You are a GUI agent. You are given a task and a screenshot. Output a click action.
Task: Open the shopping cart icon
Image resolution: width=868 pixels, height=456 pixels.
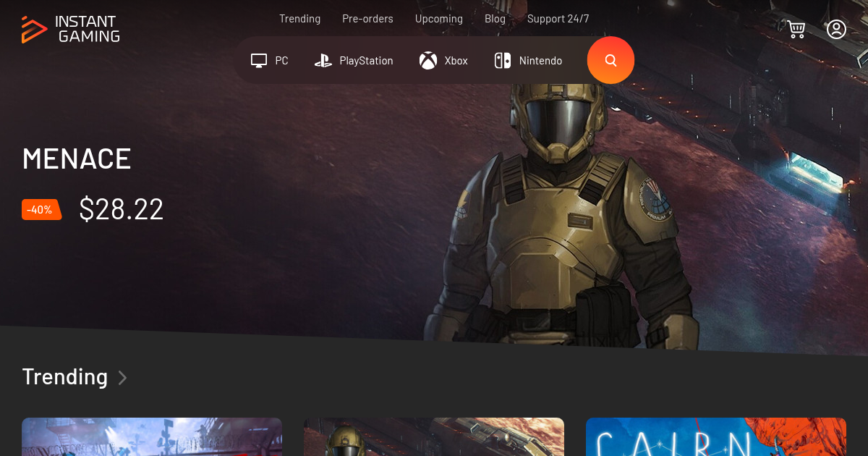pos(796,29)
